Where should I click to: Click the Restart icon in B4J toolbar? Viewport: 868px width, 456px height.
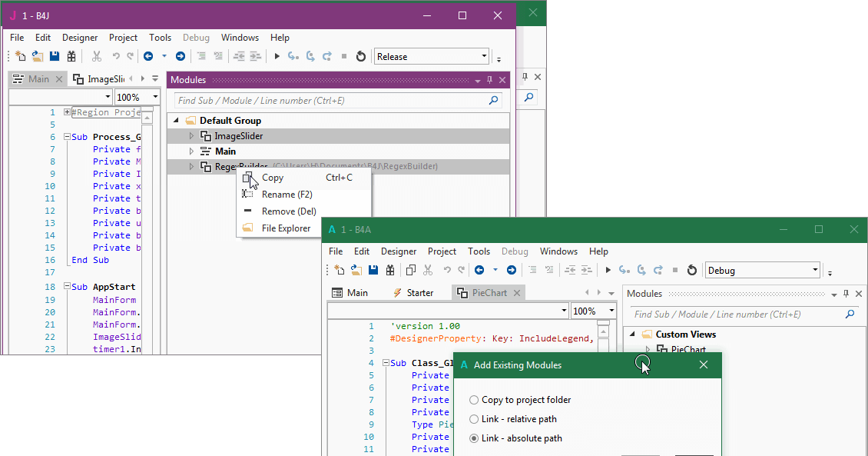click(x=360, y=56)
